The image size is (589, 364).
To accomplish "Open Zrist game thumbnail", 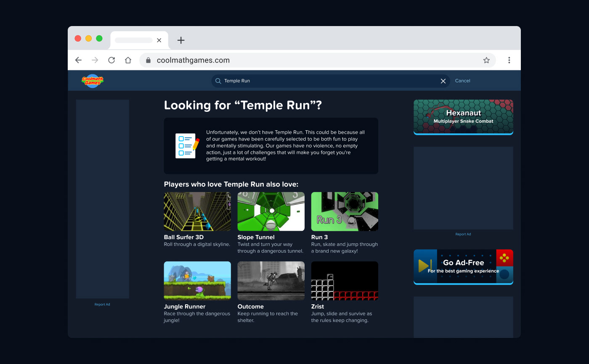I will [x=345, y=281].
